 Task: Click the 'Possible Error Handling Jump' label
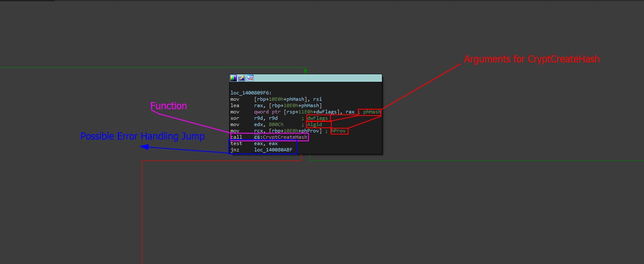pos(142,137)
